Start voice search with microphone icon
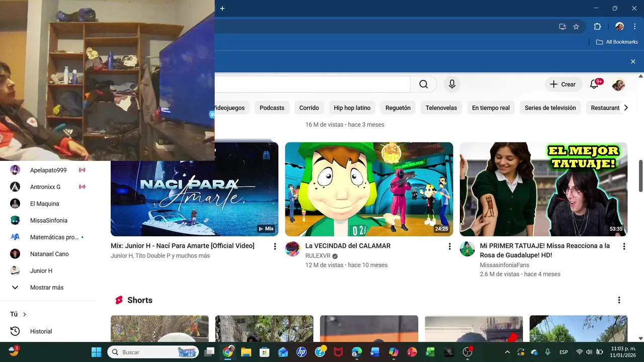 [452, 84]
